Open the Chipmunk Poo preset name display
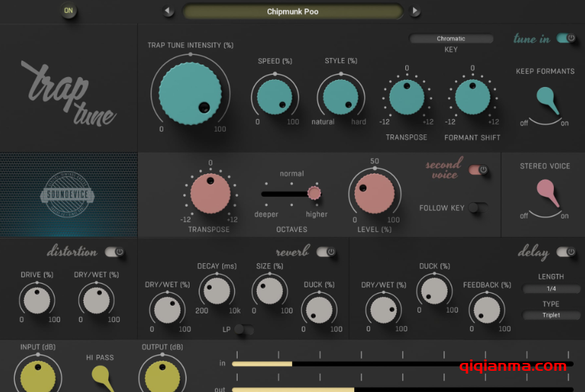This screenshot has width=585, height=392. [293, 11]
